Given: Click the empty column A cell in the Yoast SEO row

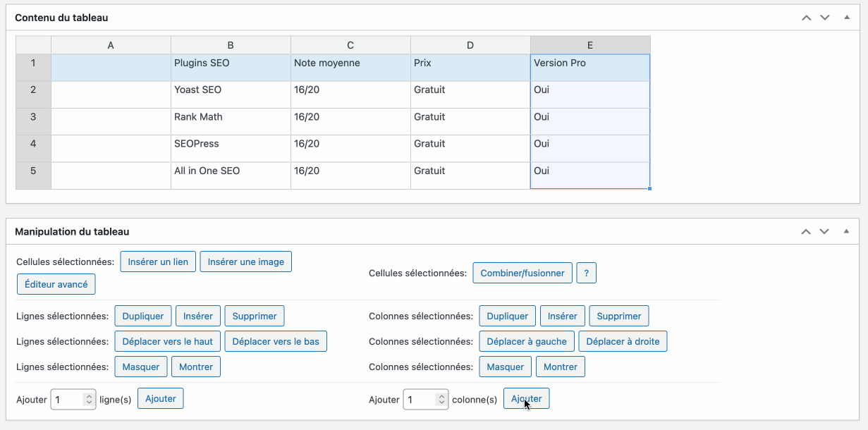Looking at the screenshot, I should pyautogui.click(x=111, y=94).
